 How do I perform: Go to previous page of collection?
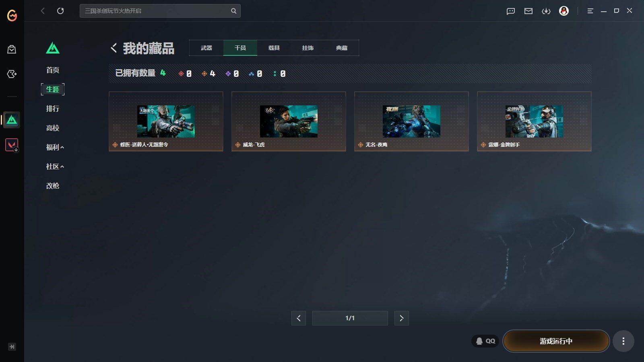(299, 318)
